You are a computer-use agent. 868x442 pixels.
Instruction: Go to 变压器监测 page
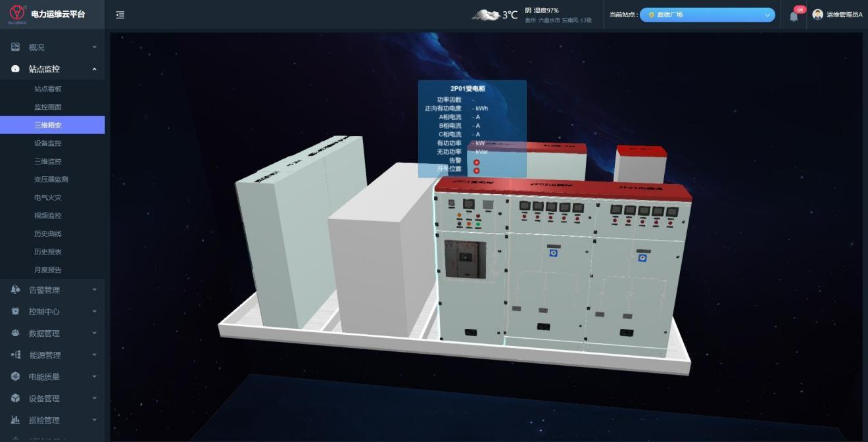pyautogui.click(x=51, y=180)
